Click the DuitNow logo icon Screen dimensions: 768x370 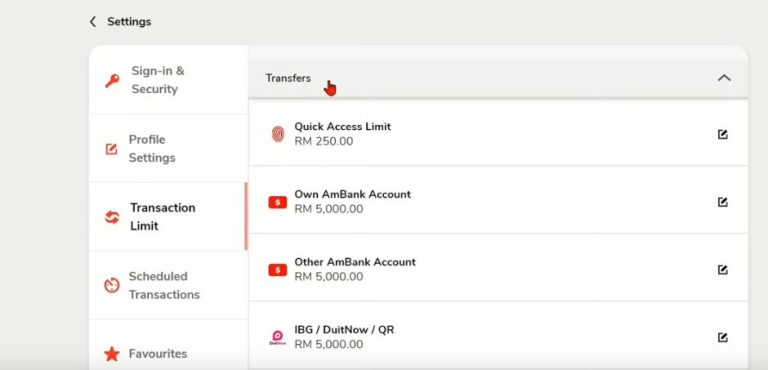[x=278, y=338]
